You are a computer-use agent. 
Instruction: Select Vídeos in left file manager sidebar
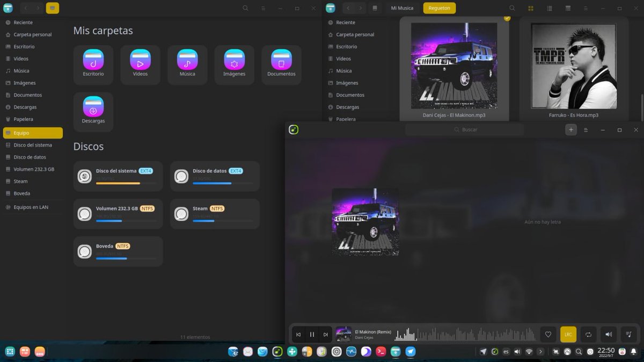point(32,59)
